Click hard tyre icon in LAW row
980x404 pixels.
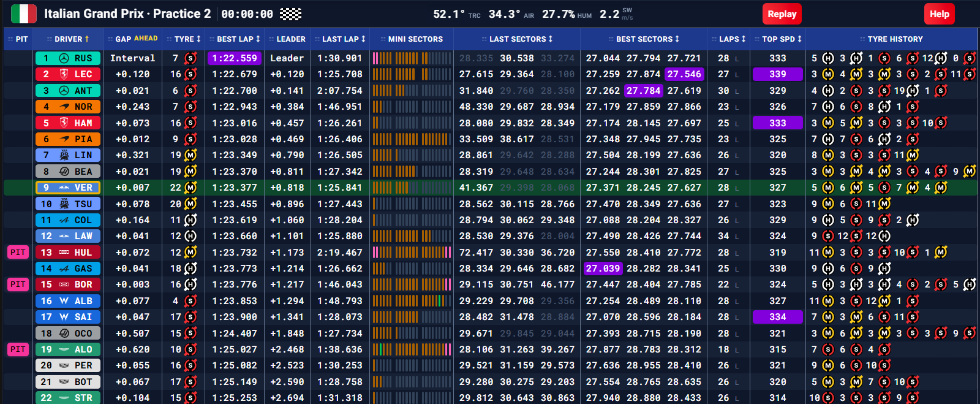(x=190, y=236)
